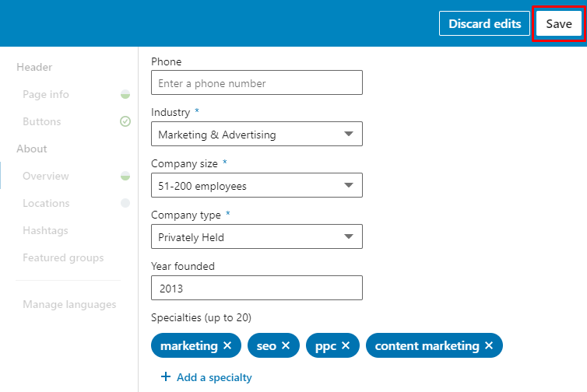Go to the Overview section
Screen dimensions: 587x392
46,176
